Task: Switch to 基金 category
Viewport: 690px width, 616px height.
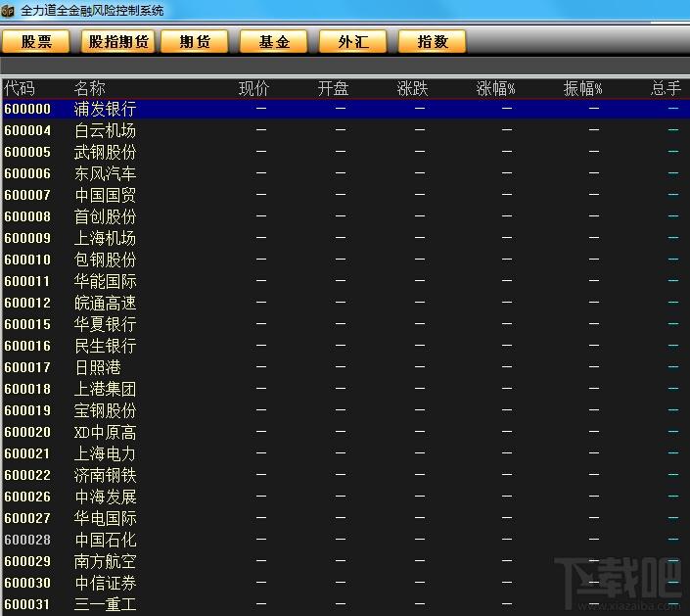Action: point(274,42)
